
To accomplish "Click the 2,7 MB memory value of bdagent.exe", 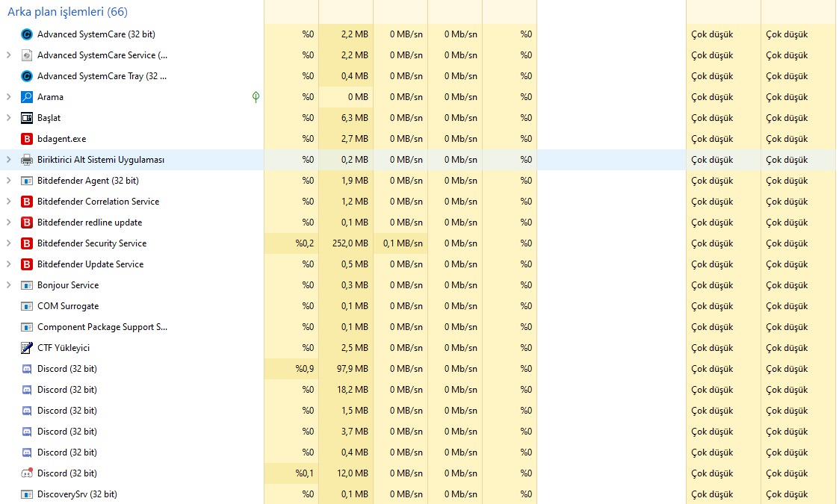I will (354, 139).
